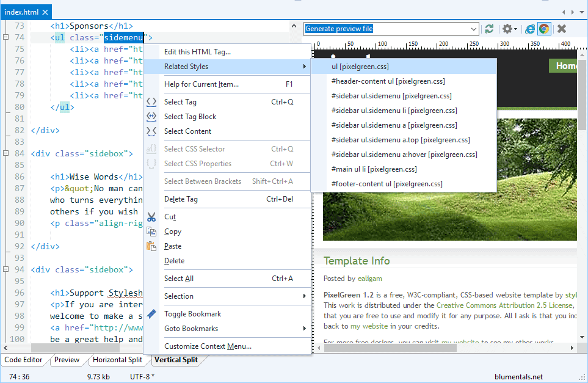Image resolution: width=588 pixels, height=383 pixels.
Task: Click the Copy icon in context menu
Action: click(151, 232)
